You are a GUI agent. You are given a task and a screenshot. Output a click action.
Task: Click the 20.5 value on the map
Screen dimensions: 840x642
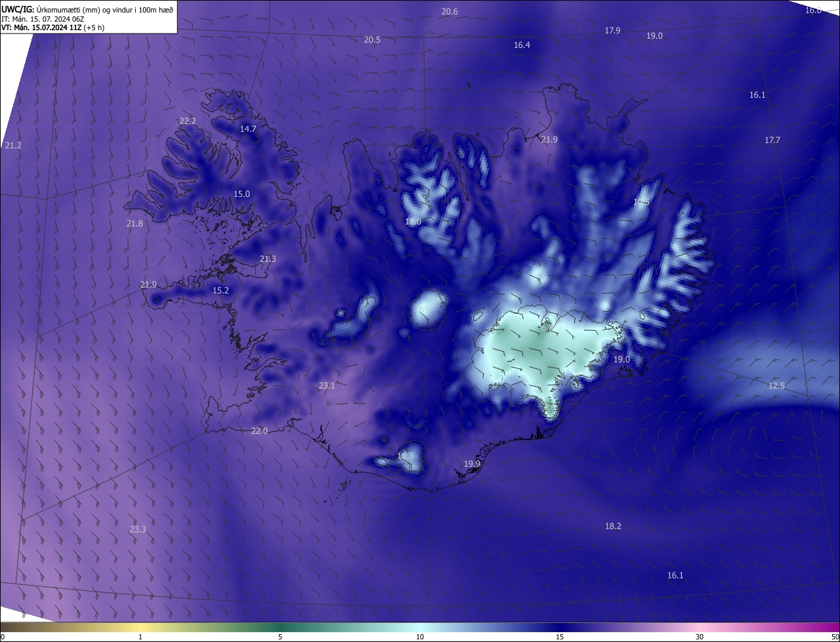372,40
